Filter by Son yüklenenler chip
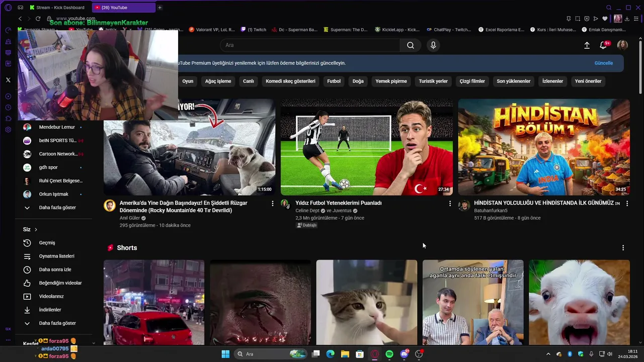 513,81
